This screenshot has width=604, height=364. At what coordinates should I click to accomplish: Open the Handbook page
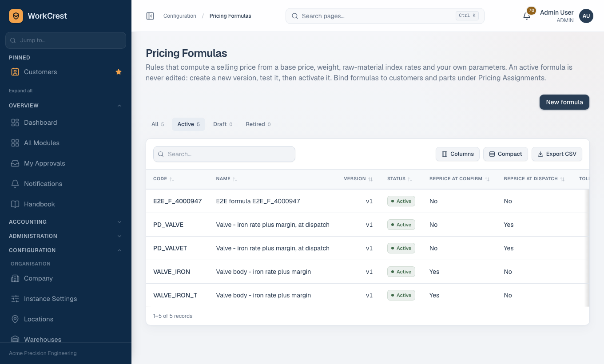point(66,204)
